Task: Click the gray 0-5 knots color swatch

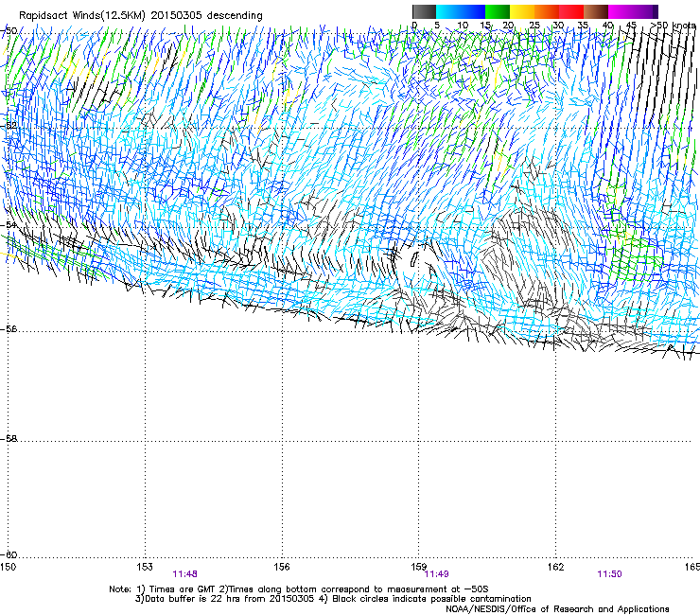Action: coord(424,11)
